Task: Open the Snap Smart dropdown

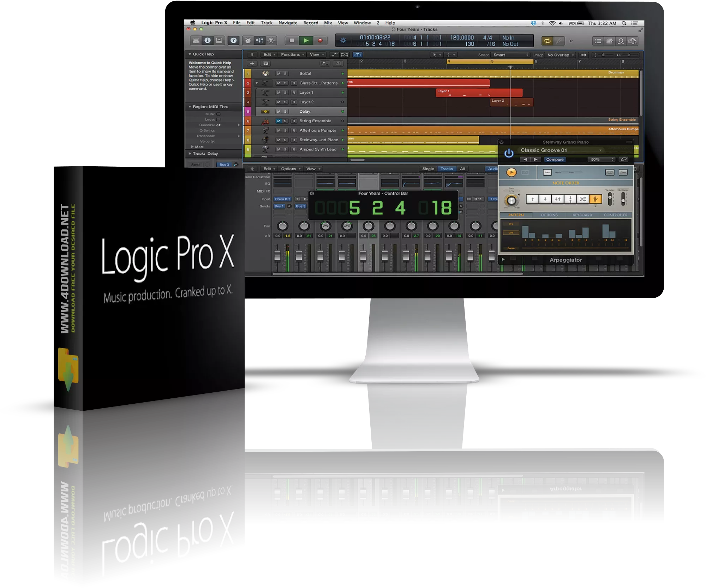Action: click(x=510, y=55)
